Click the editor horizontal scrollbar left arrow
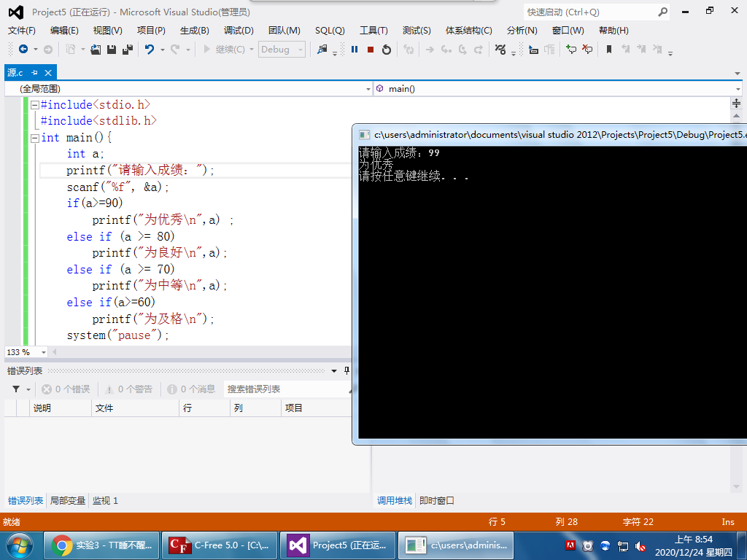747x560 pixels. pyautogui.click(x=54, y=352)
